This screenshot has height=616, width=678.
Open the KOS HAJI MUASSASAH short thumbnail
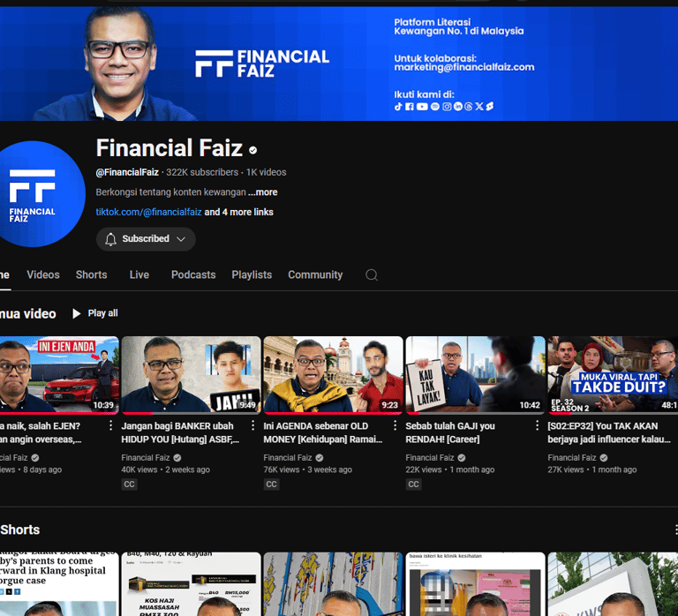pos(191,584)
